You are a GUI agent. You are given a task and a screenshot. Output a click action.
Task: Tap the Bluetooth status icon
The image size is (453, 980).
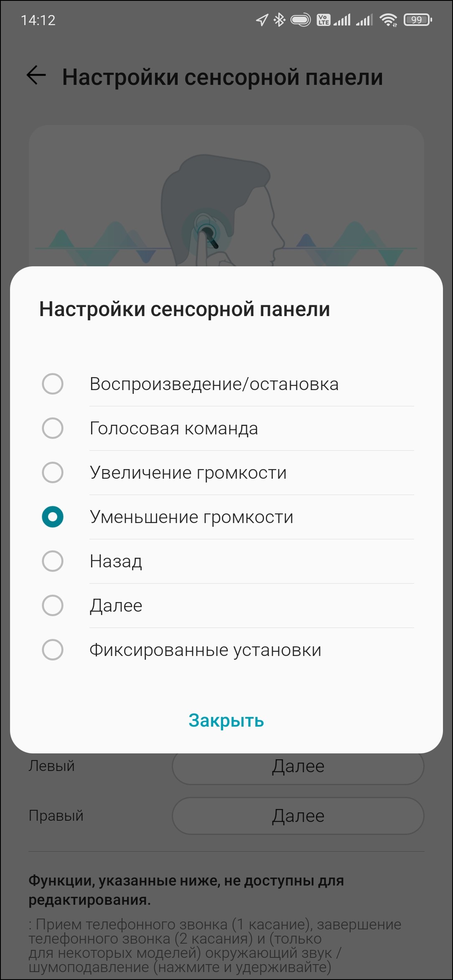pos(279,20)
